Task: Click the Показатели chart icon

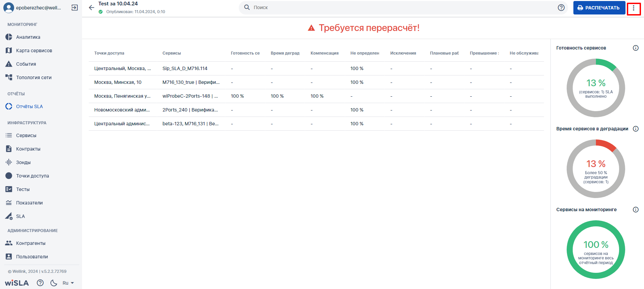Action: (x=9, y=203)
